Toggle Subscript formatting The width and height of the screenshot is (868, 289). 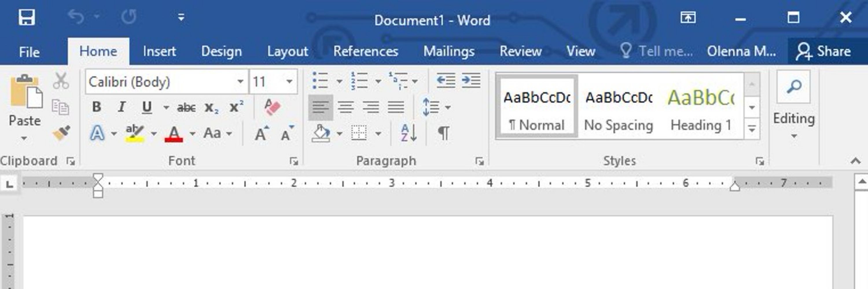[211, 108]
